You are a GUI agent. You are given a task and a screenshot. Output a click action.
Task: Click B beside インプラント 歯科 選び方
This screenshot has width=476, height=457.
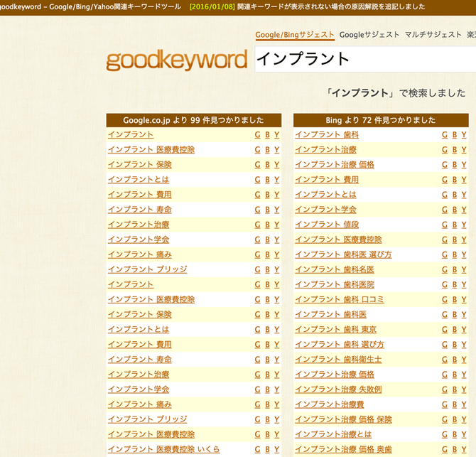[x=455, y=345]
